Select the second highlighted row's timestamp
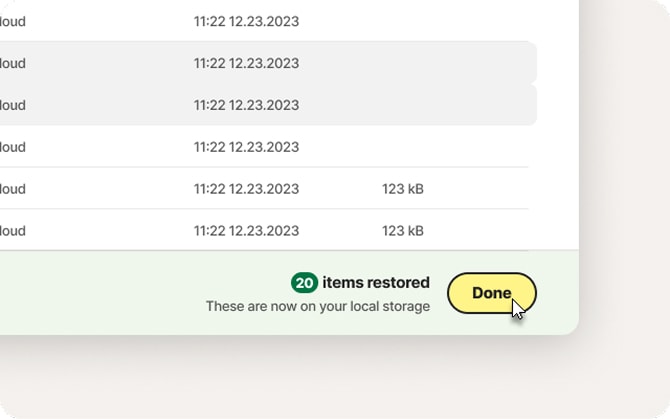Screen dimensions: 670x419 pyautogui.click(x=246, y=105)
